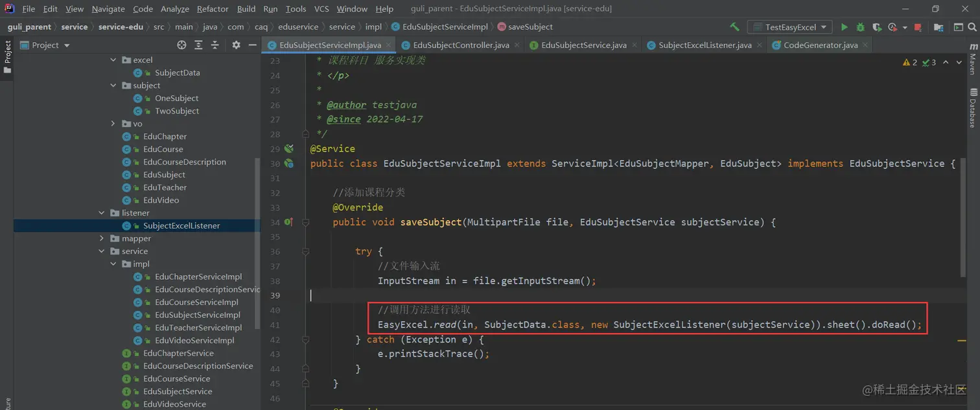Select EduSubjectServiceImpl in project tree

197,315
